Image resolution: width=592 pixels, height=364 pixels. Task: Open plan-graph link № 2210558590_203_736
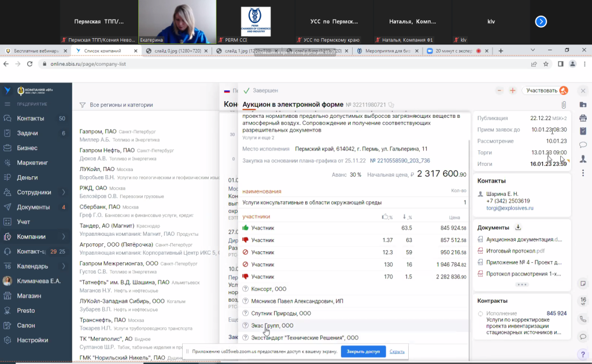[x=400, y=161]
